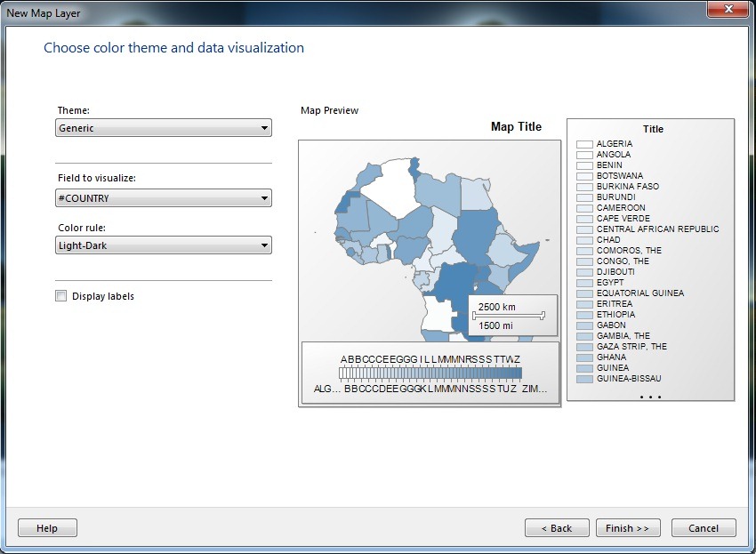
Task: Select GAMBIA, THE legend entry
Action: [x=623, y=335]
